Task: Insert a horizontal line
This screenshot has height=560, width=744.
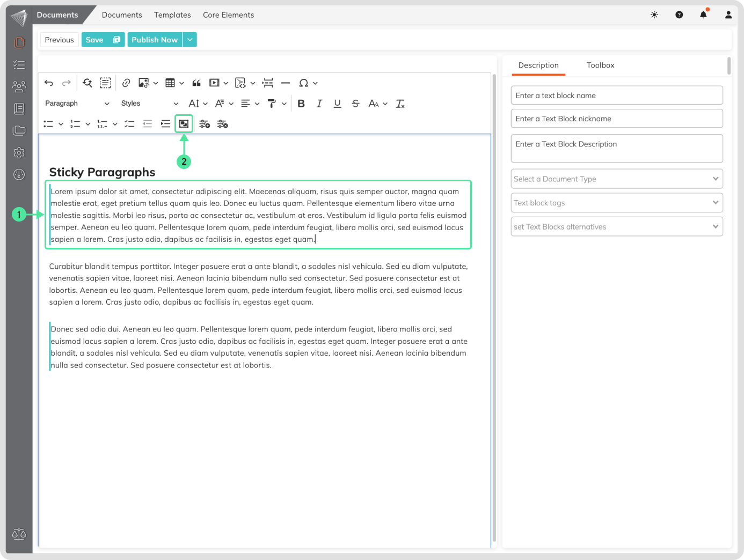Action: point(286,83)
